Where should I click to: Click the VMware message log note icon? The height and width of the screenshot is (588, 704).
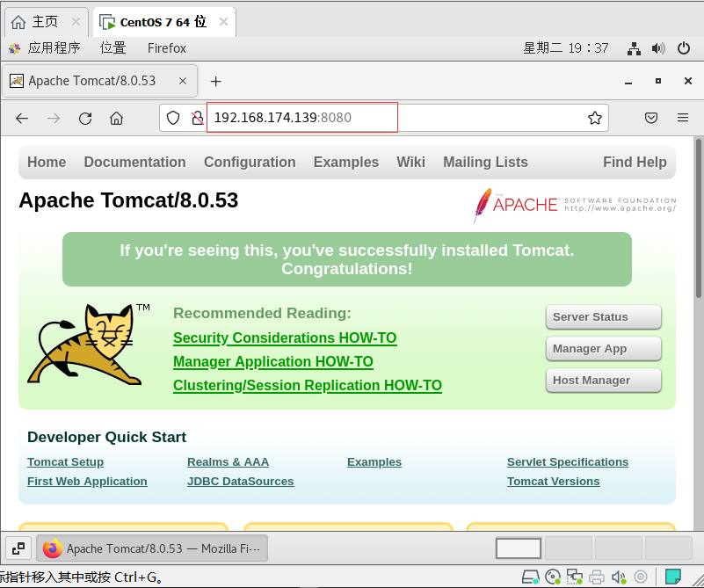[x=673, y=577]
